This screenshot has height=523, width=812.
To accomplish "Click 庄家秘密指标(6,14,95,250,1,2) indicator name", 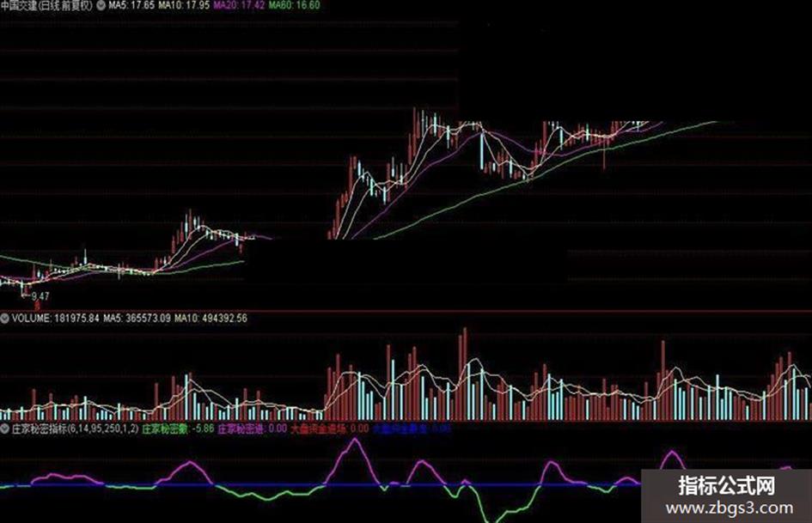I will pos(75,429).
